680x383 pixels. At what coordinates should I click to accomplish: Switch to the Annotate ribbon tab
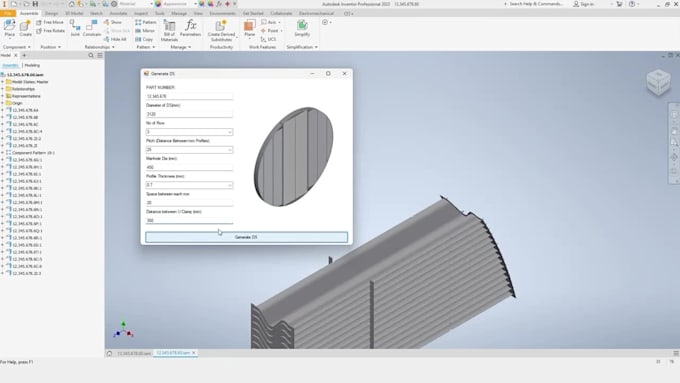pyautogui.click(x=118, y=13)
